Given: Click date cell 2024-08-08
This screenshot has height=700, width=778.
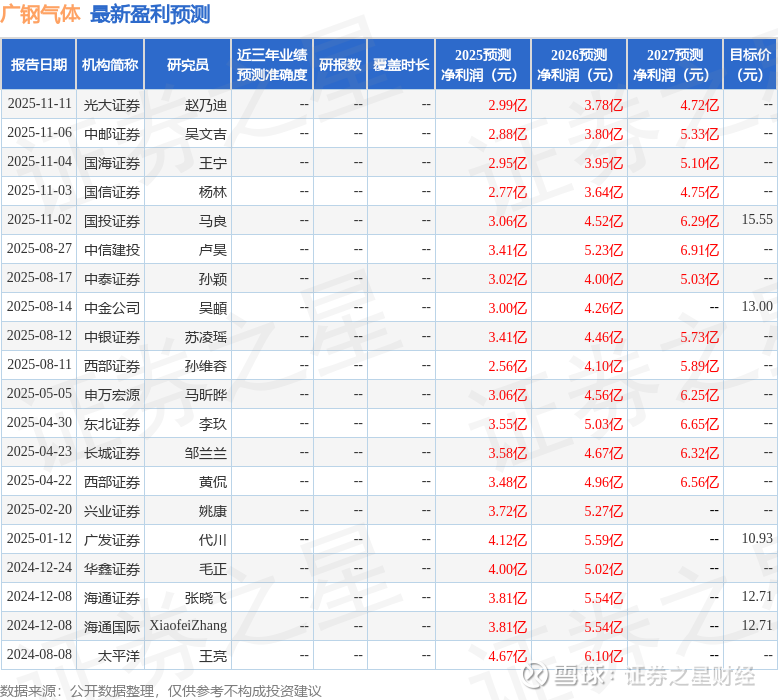Looking at the screenshot, I should (x=40, y=655).
